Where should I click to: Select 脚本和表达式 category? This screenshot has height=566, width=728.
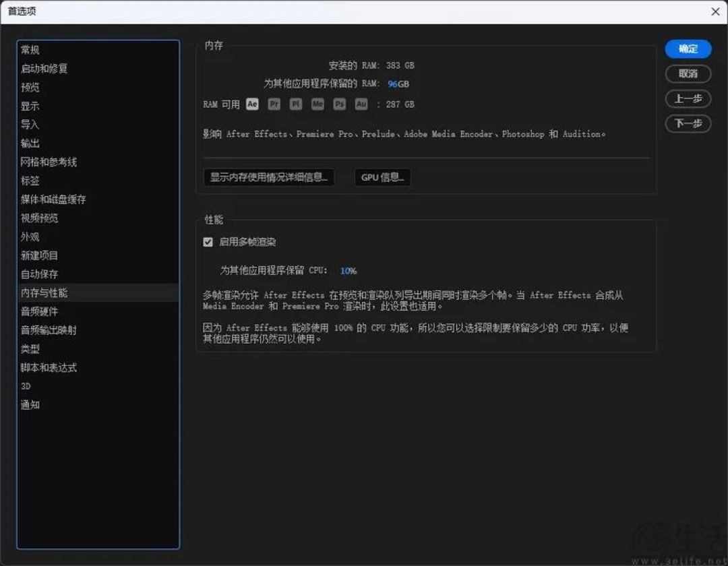(x=98, y=367)
